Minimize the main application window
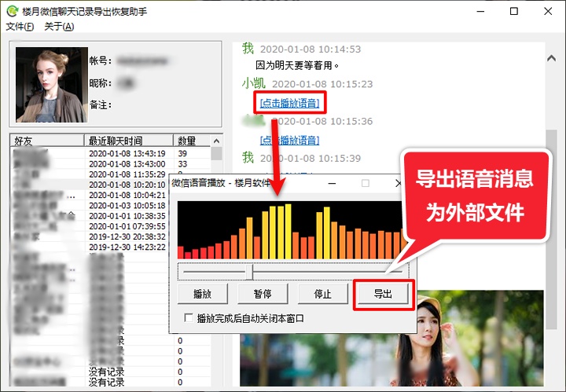 click(x=480, y=11)
